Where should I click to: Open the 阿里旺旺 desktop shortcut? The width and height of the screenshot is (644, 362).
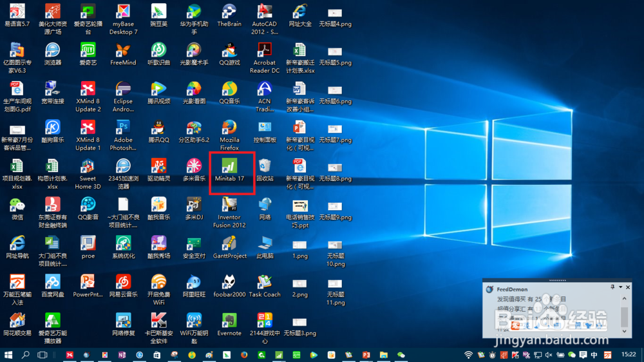[194, 285]
